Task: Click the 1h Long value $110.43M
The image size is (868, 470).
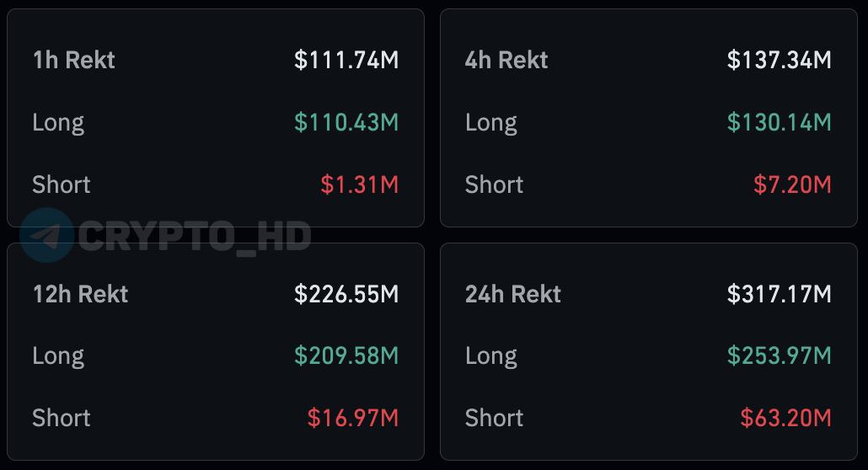Action: coord(346,122)
